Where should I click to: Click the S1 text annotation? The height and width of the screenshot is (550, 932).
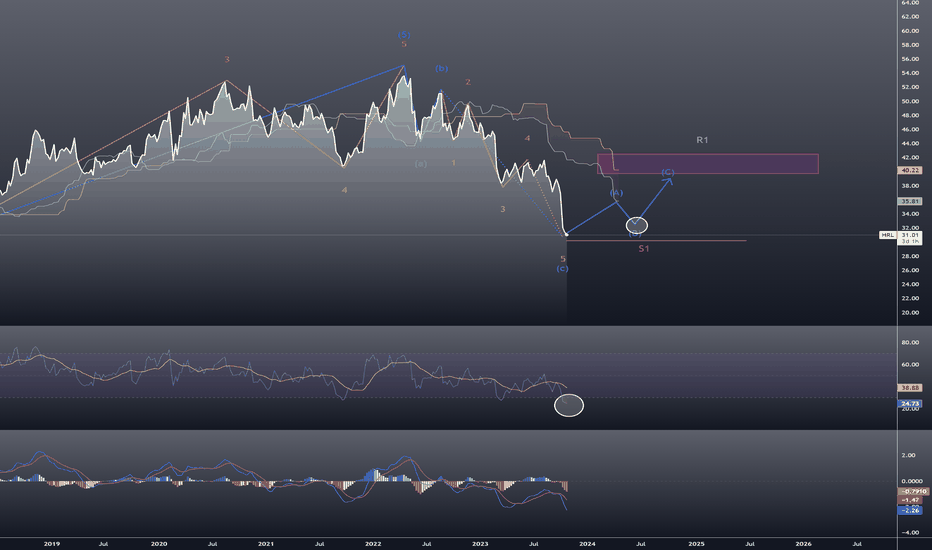644,249
